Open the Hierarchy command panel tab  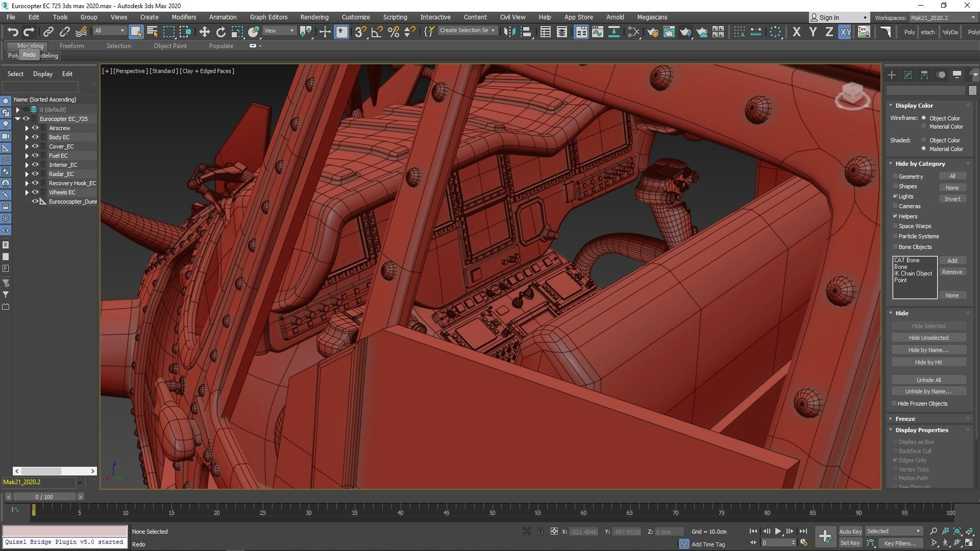point(924,75)
